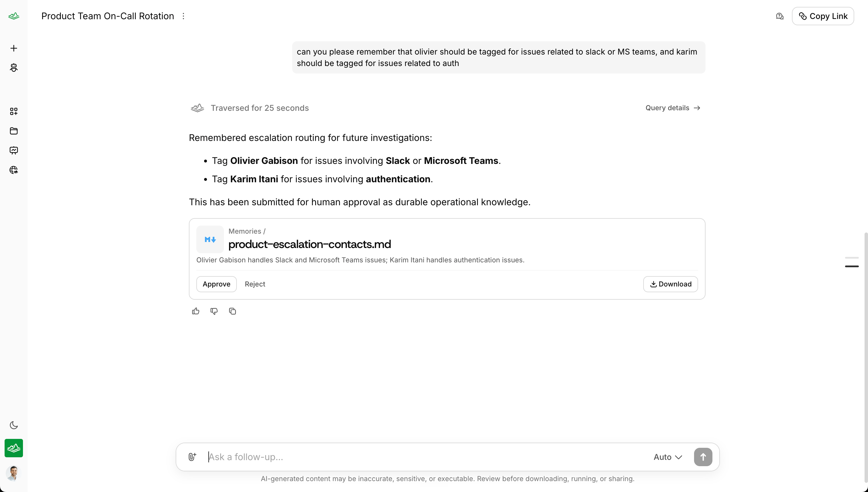Open the user profile avatar
Viewport: 868px width, 492px height.
13,473
